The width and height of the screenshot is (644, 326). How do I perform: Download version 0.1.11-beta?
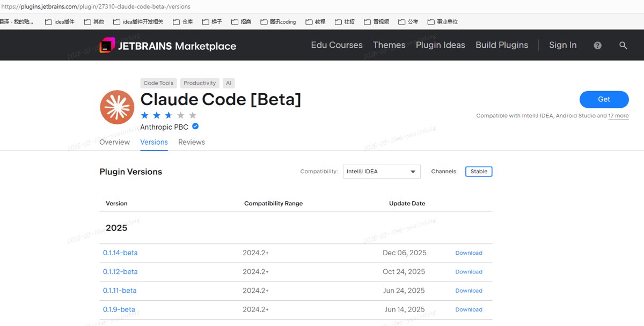pos(469,291)
